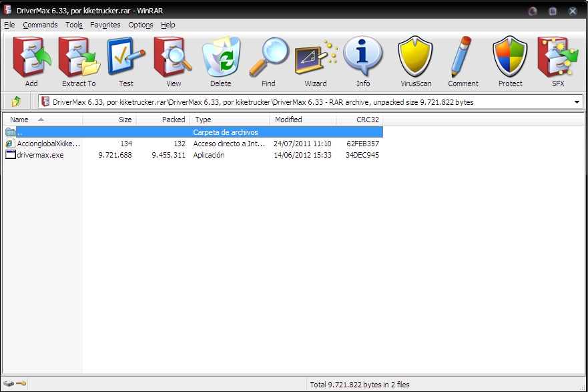
Task: Add an archive Comment with pencil icon
Action: click(462, 57)
